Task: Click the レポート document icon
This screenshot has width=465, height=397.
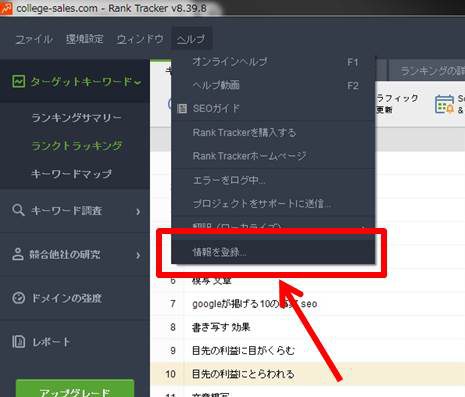Action: coord(18,341)
